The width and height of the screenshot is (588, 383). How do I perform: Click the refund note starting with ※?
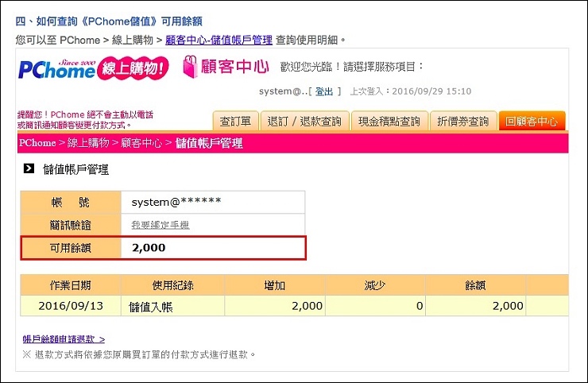coord(139,354)
